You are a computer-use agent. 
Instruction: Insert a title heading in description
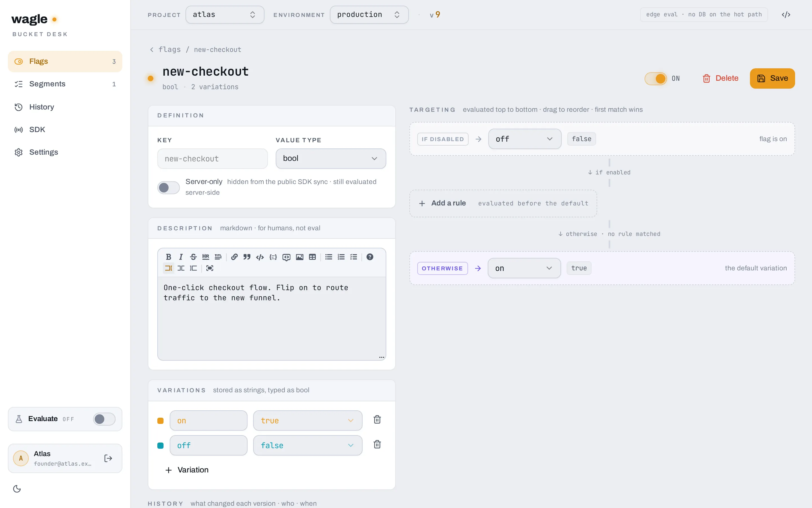tap(218, 257)
